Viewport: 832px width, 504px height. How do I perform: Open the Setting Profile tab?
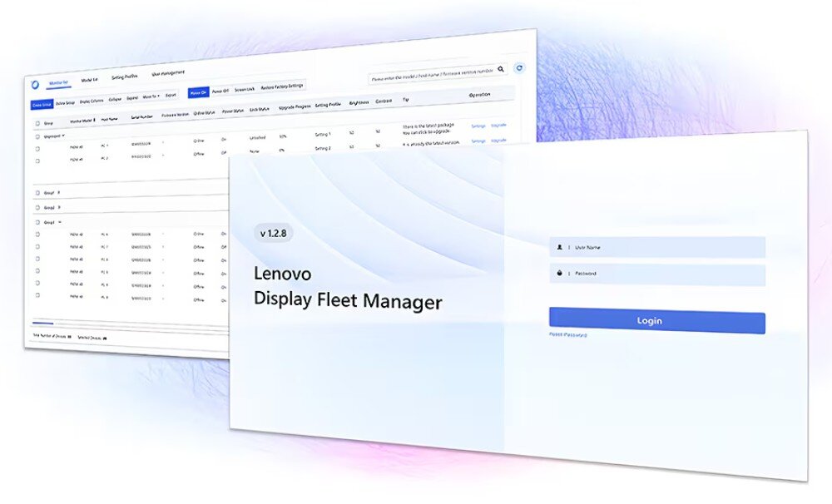tap(124, 77)
